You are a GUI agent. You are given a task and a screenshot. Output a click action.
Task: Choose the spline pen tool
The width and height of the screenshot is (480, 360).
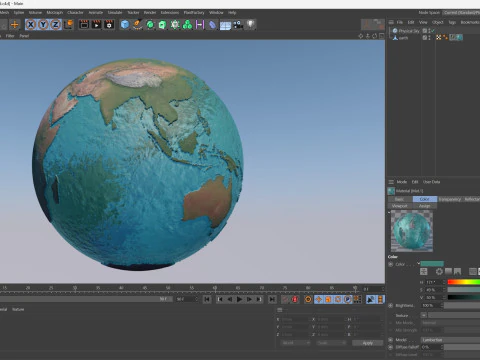(137, 25)
